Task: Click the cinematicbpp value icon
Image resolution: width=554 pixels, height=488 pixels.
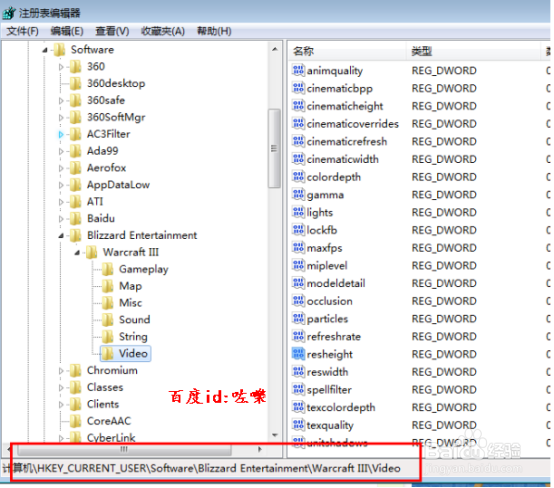Action: click(x=298, y=88)
